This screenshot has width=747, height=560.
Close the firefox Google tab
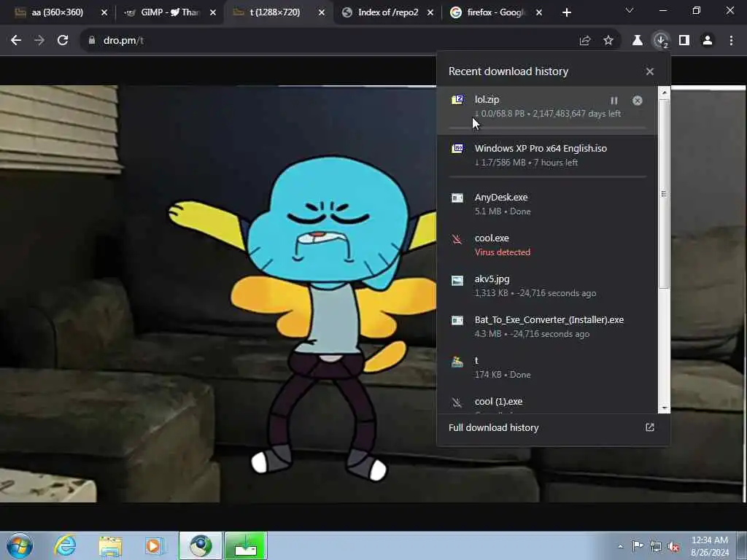(539, 12)
